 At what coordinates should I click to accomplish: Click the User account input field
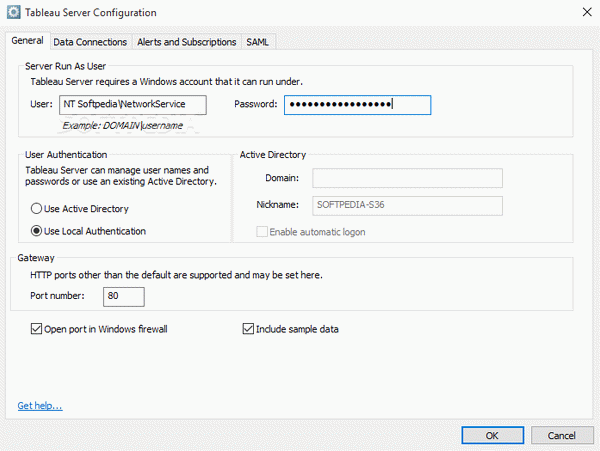click(x=133, y=105)
